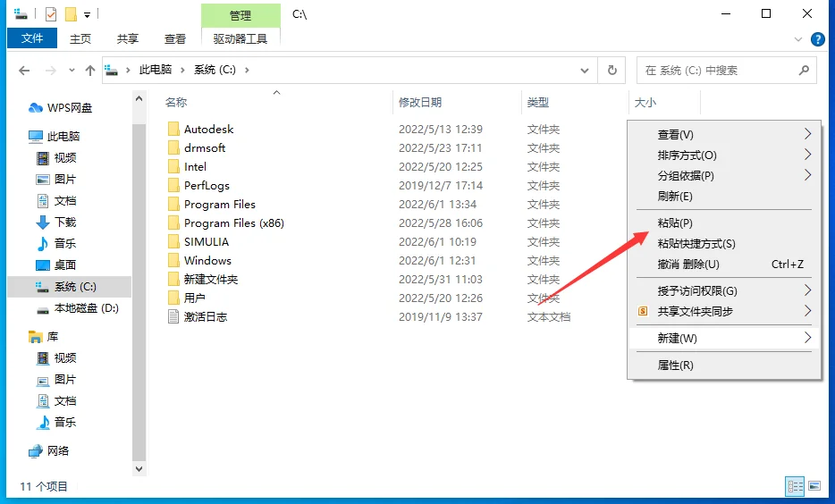Image resolution: width=835 pixels, height=504 pixels.
Task: Select 本地磁盘 (D:) in navigation pane
Action: pos(77,308)
